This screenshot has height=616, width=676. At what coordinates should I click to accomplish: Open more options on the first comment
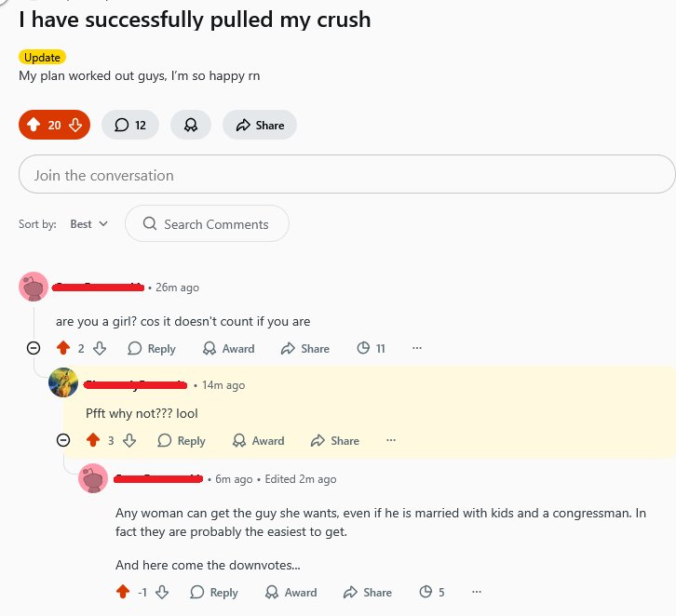click(x=416, y=348)
